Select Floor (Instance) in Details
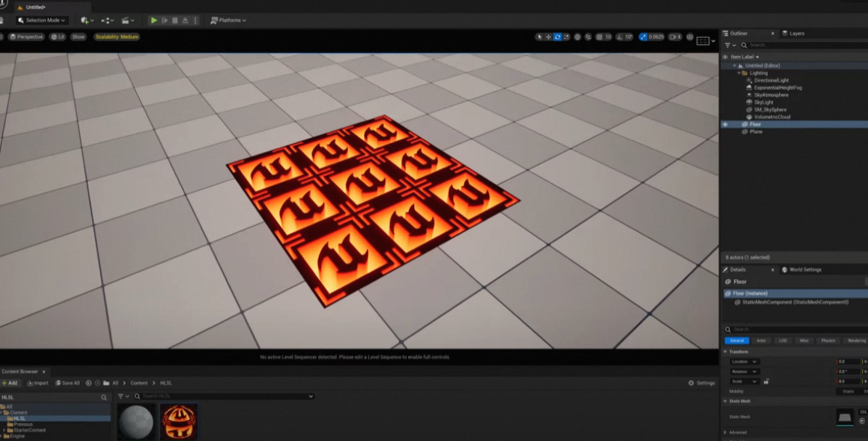868x441 pixels. 795,293
